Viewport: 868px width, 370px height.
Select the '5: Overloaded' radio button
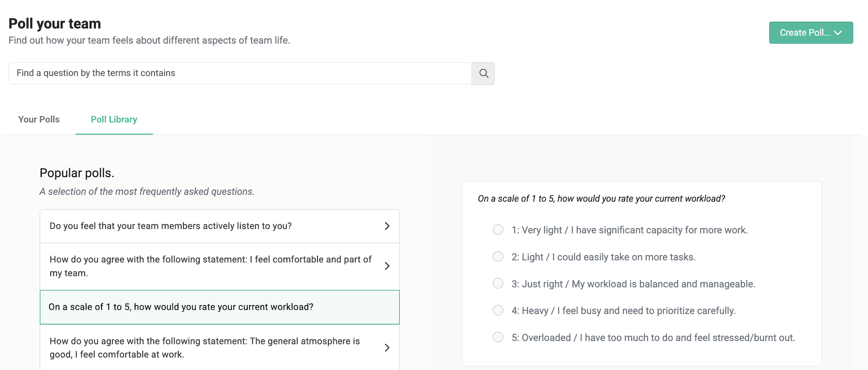[498, 337]
